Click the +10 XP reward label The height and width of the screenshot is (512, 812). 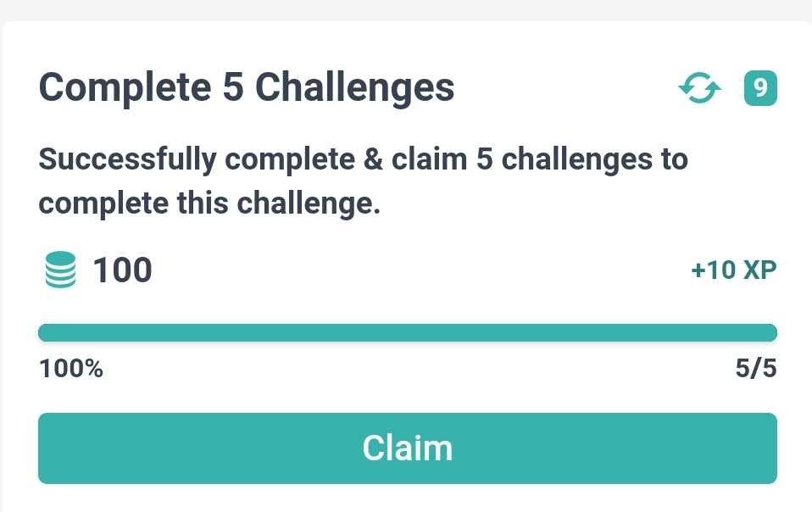coord(734,270)
